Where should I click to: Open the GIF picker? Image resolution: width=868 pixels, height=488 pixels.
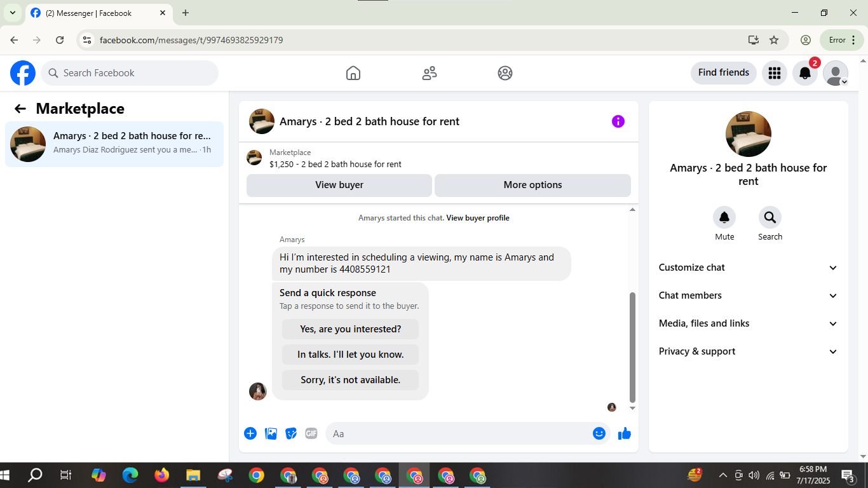311,433
